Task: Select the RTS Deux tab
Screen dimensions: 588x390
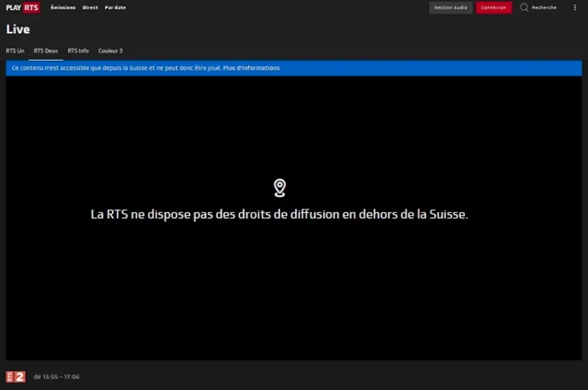Action: [45, 51]
